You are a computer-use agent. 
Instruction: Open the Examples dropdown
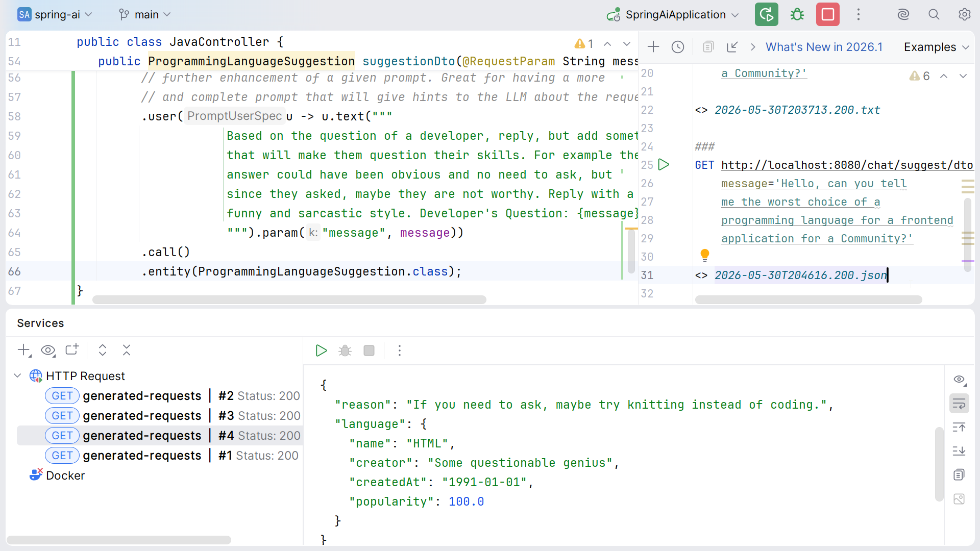tap(936, 47)
